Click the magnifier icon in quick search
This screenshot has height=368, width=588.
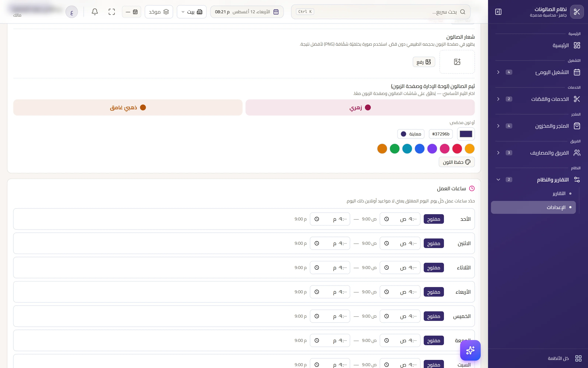(x=463, y=12)
